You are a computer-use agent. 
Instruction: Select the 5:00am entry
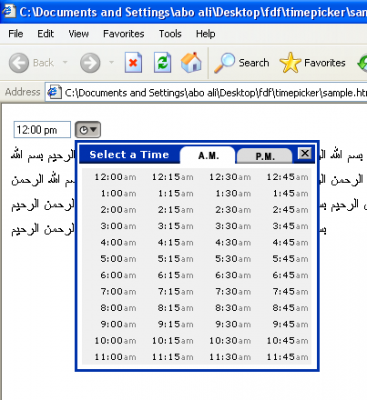pyautogui.click(x=118, y=259)
